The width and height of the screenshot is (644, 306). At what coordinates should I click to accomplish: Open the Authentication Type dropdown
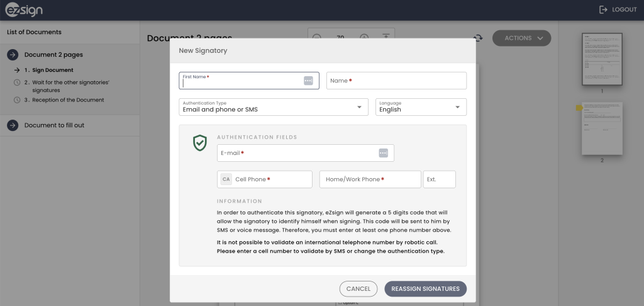(x=274, y=107)
